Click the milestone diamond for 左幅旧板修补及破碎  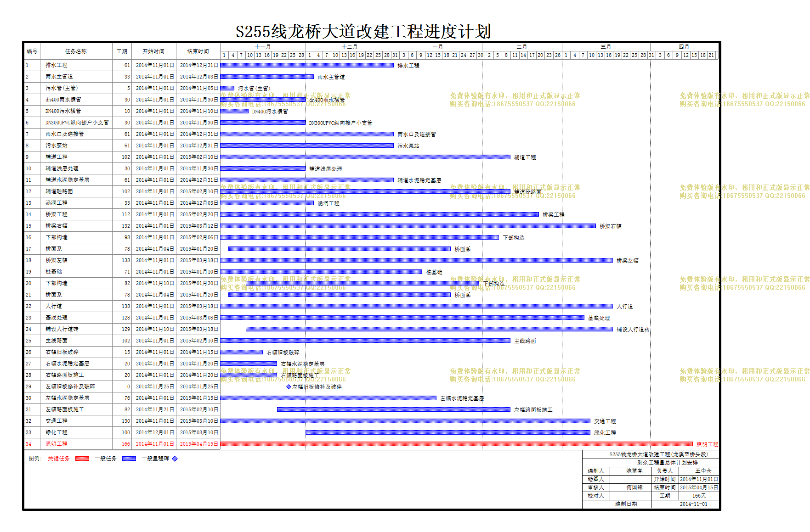[x=289, y=386]
